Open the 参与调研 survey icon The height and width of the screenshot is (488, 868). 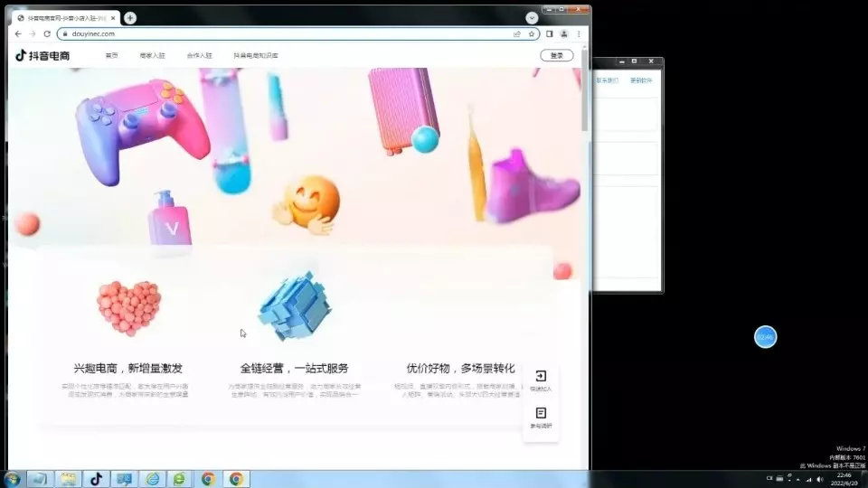[541, 418]
